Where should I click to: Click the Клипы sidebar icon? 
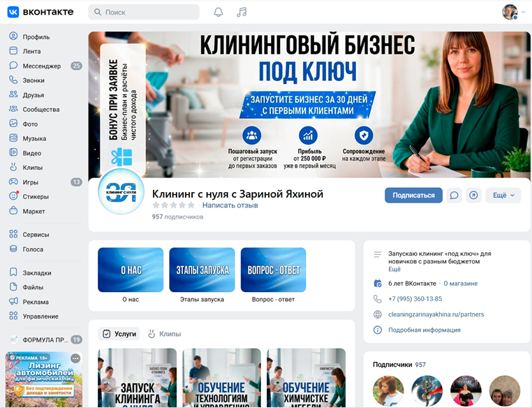click(x=13, y=168)
